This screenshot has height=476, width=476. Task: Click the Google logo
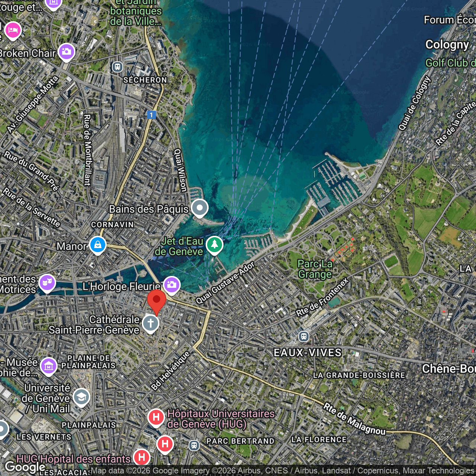point(25,467)
